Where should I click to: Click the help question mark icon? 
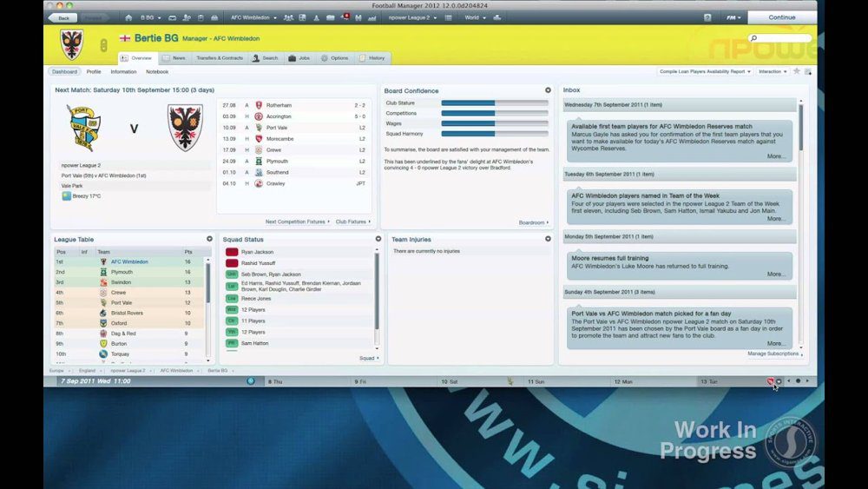707,17
